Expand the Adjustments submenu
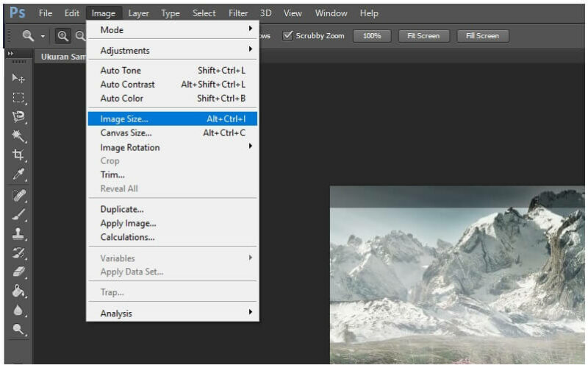The height and width of the screenshot is (368, 588). [x=173, y=50]
